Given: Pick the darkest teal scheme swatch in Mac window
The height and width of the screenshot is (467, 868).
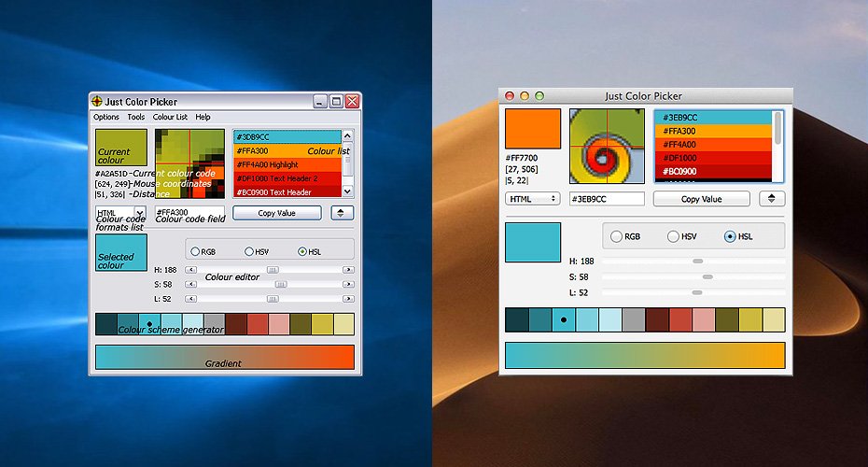Looking at the screenshot, I should point(517,320).
